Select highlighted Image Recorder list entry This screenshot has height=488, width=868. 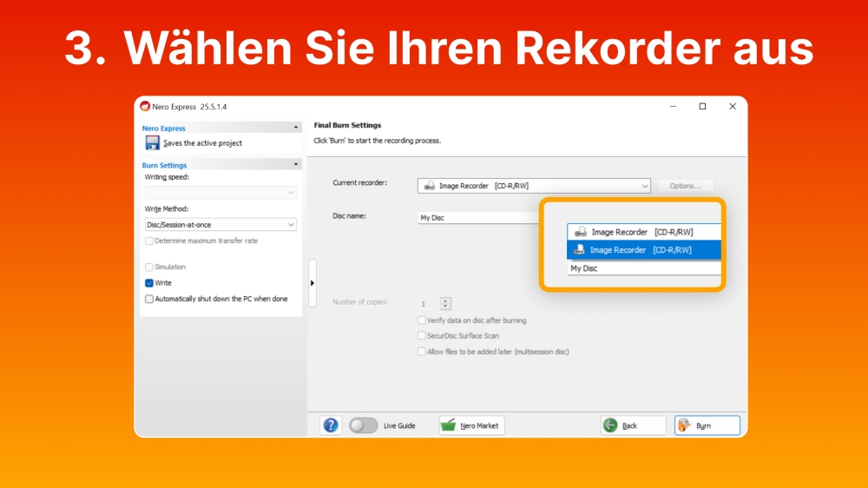point(641,250)
